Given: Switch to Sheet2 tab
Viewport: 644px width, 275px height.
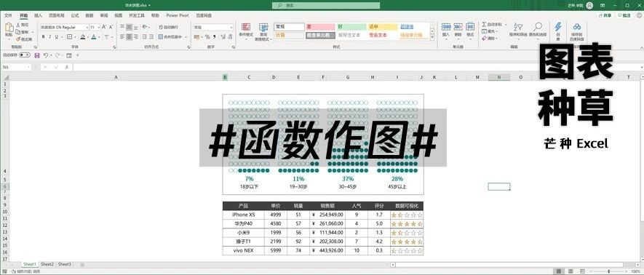Looking at the screenshot, I should coord(47,264).
